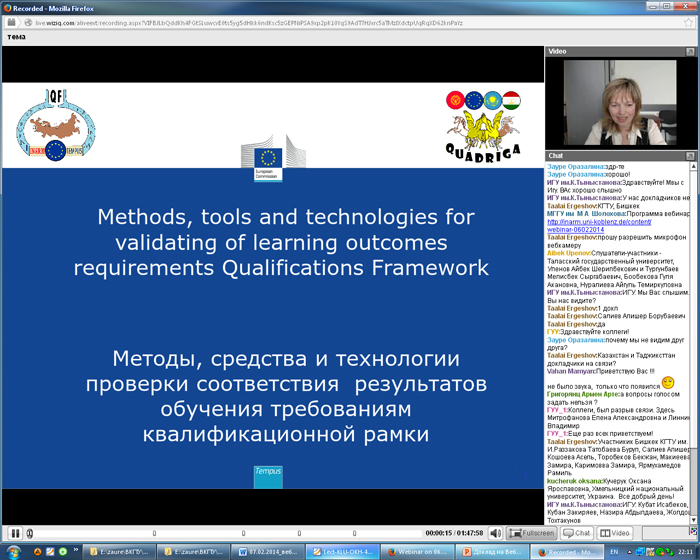700x560 pixels.
Task: Open the inarm.uni-koblenz.de webinar link
Action: coord(599,226)
